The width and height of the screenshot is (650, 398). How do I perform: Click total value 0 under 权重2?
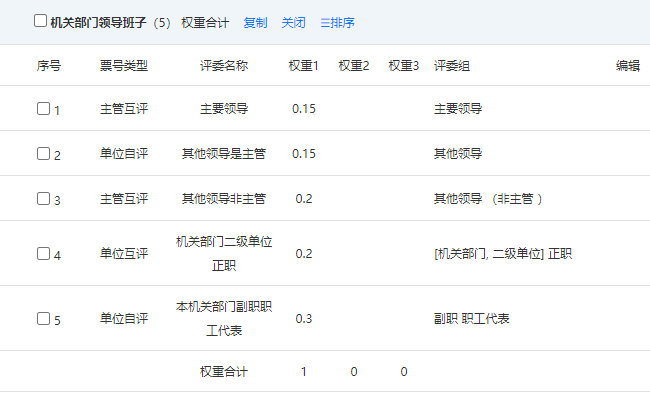click(354, 371)
